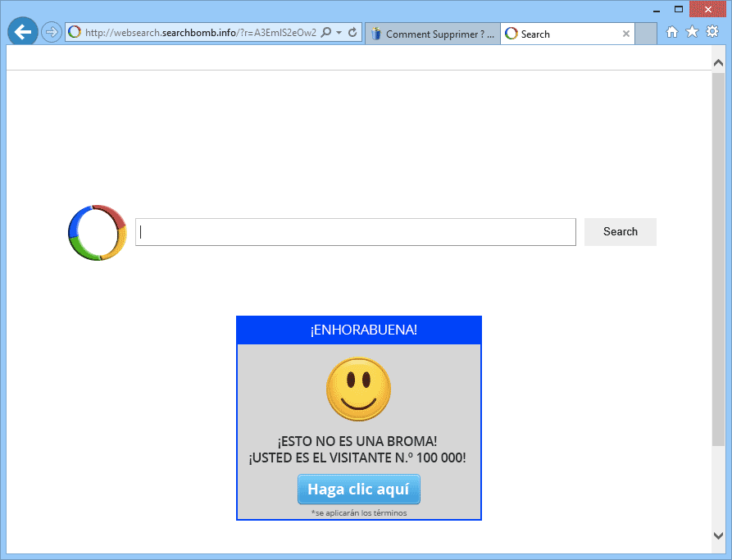Refresh the page with the reload icon

click(353, 32)
